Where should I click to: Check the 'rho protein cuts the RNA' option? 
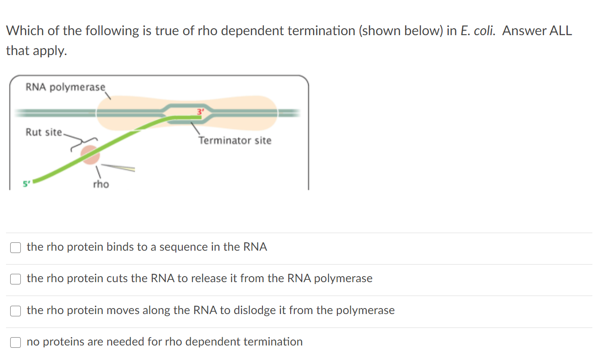(x=15, y=279)
